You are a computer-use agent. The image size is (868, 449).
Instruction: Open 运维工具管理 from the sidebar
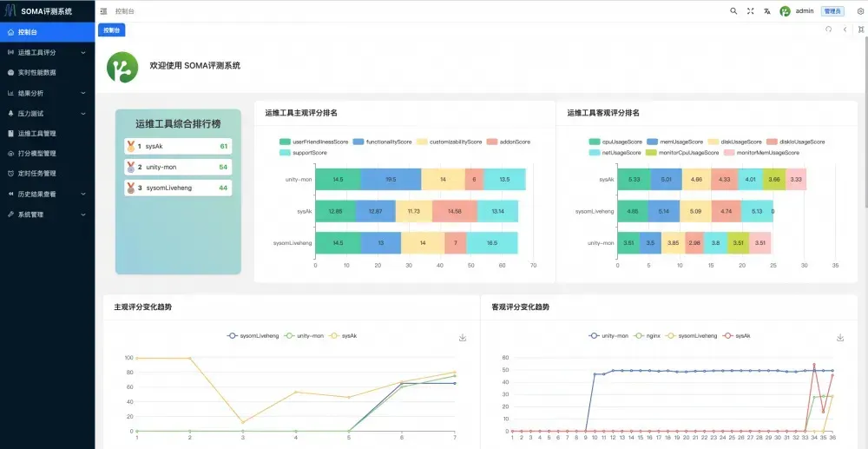click(47, 134)
